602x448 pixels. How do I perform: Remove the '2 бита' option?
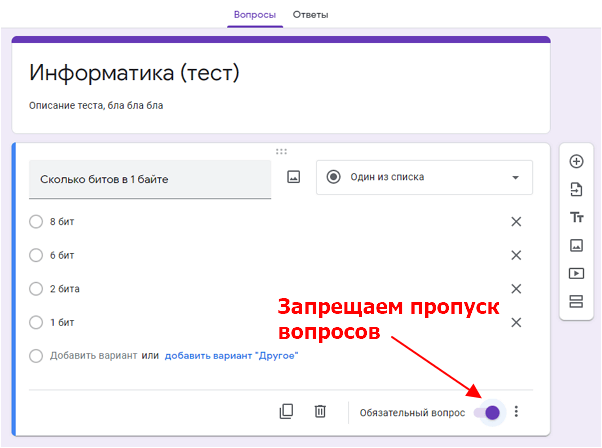pyautogui.click(x=516, y=289)
